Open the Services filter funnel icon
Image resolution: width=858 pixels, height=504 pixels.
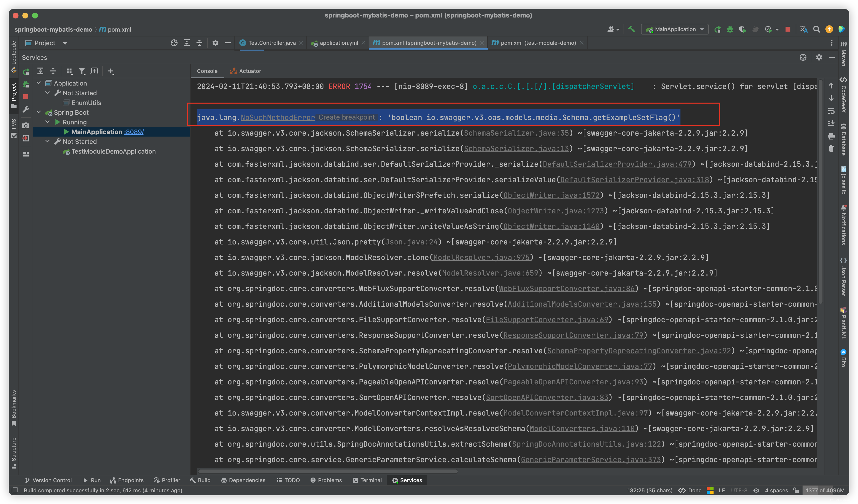(82, 71)
